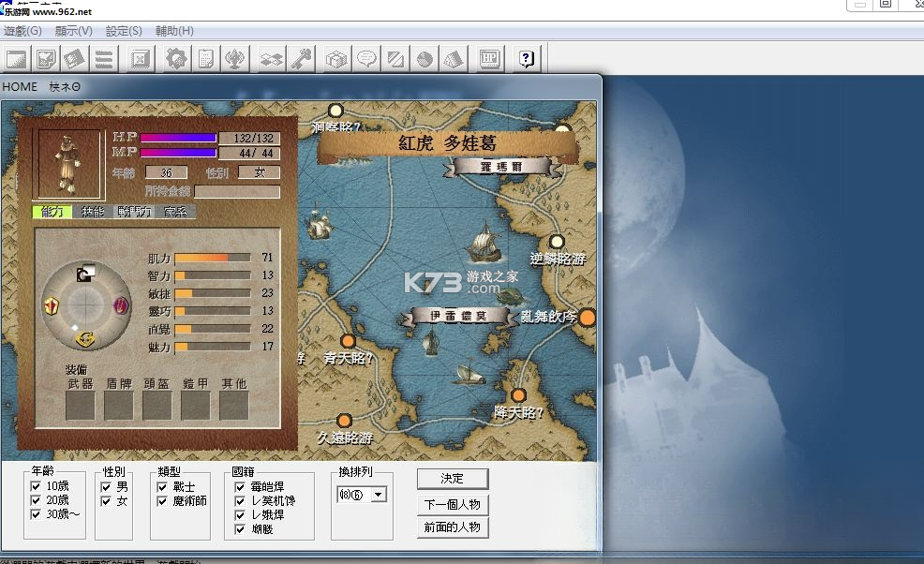
Task: Open the package box toolbar icon
Action: click(x=336, y=59)
